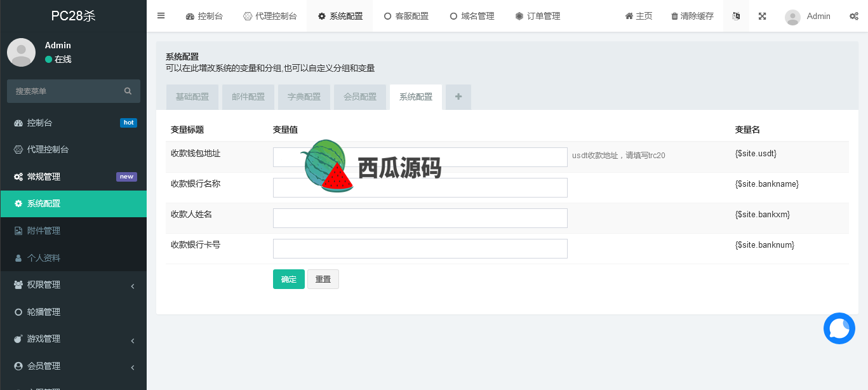Click the 权限管理 group icon in sidebar
Screen dimensions: 868x390
[x=18, y=285]
